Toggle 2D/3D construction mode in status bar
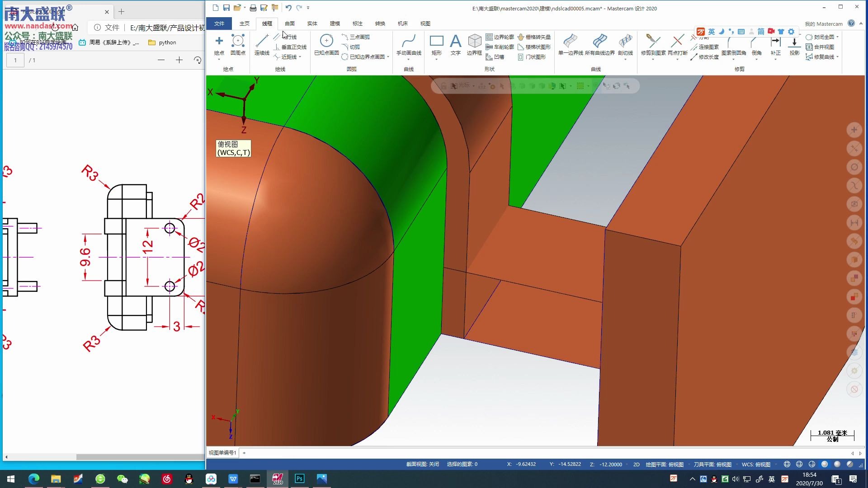Image resolution: width=868 pixels, height=488 pixels. [637, 465]
